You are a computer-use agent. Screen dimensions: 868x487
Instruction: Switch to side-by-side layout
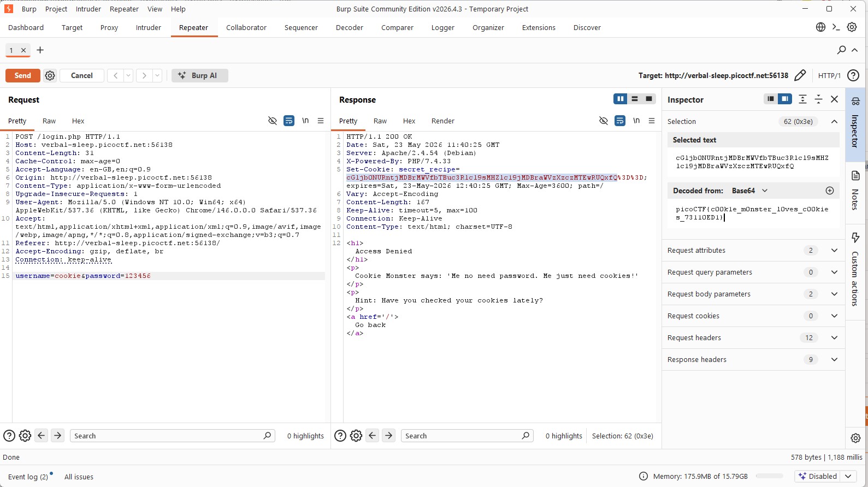620,99
